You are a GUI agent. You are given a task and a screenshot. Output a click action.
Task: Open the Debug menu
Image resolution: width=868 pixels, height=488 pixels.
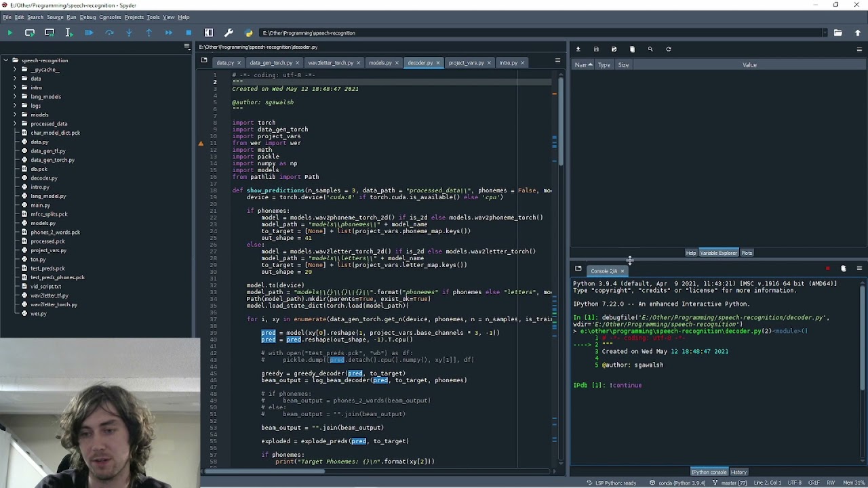[x=87, y=17]
